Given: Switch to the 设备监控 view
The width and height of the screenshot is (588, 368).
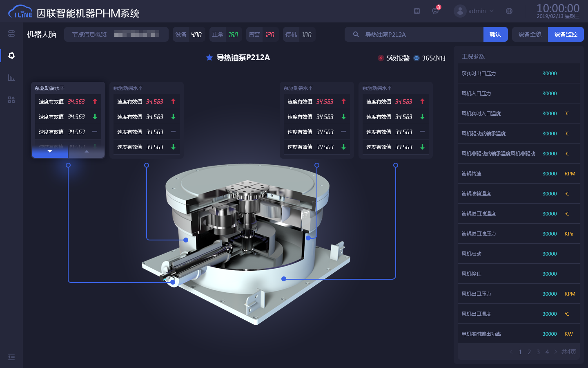Looking at the screenshot, I should coord(566,35).
